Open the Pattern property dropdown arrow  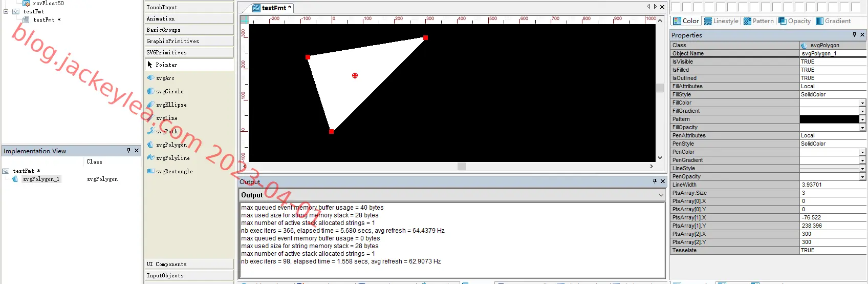coord(862,119)
